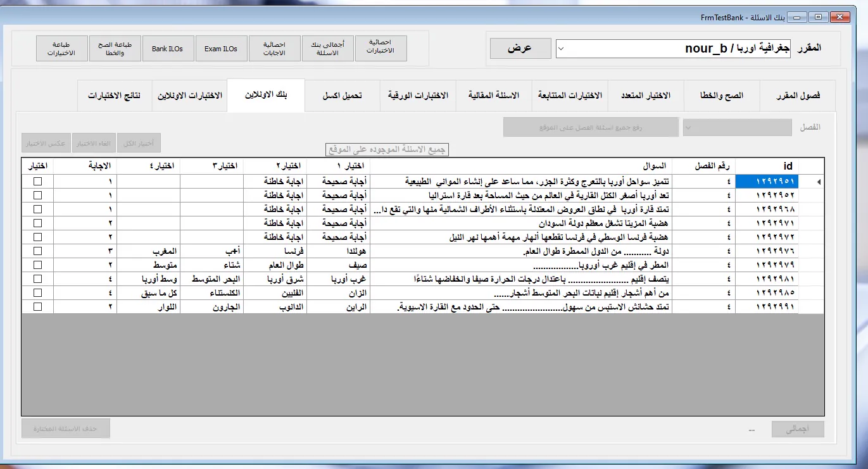Open the نتائج الاختبارات tab
Viewport: 868px width, 469px height.
pos(114,96)
